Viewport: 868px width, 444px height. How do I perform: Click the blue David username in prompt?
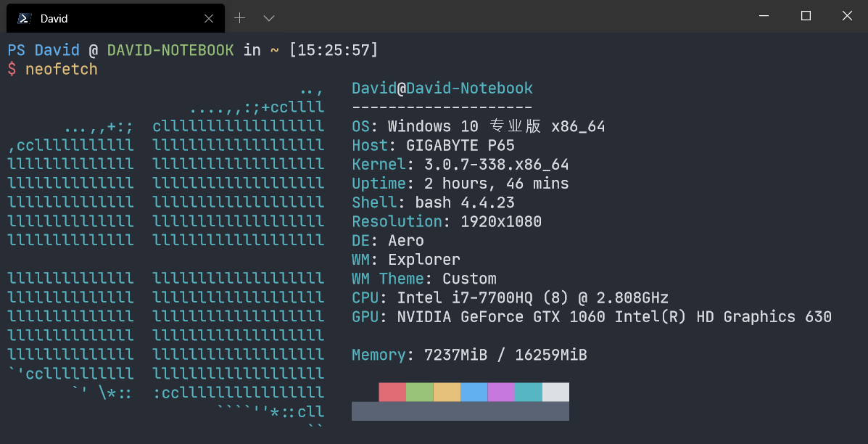[57, 50]
